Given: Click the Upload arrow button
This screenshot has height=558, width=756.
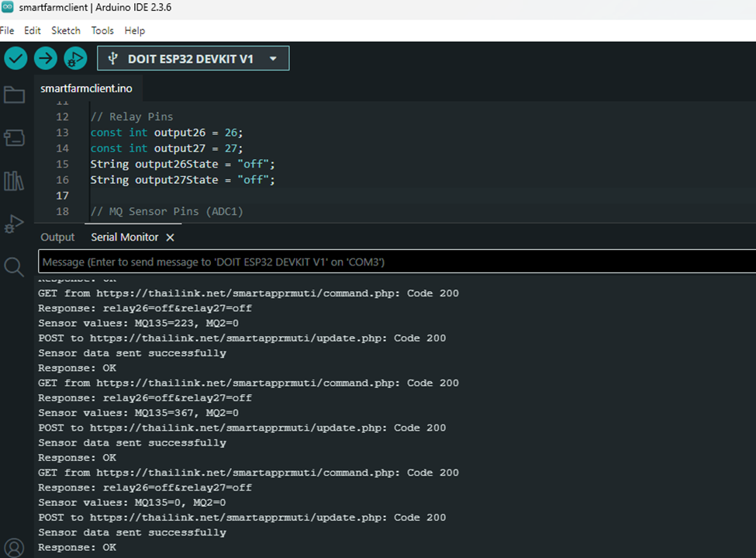Looking at the screenshot, I should click(46, 58).
